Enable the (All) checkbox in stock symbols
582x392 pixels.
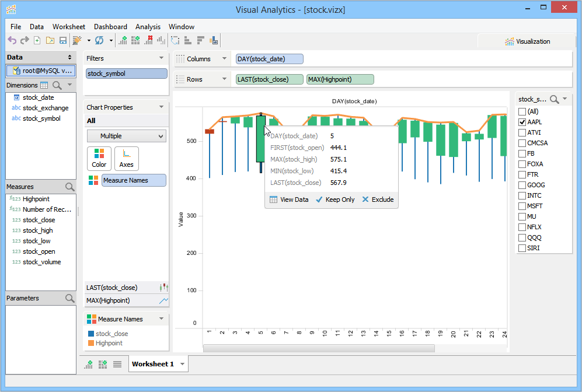tap(522, 111)
